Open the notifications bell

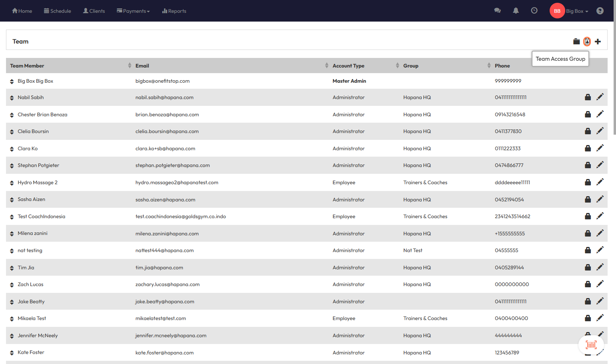(516, 11)
